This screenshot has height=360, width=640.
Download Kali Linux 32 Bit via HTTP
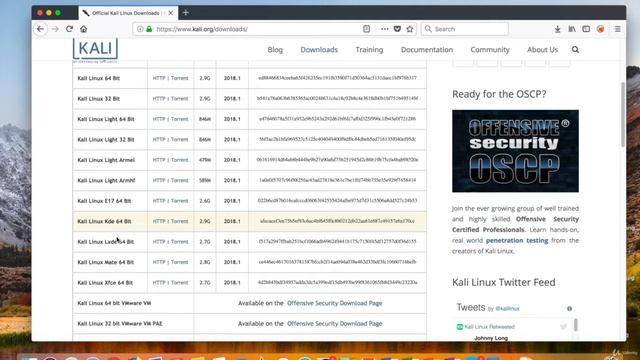pos(159,98)
